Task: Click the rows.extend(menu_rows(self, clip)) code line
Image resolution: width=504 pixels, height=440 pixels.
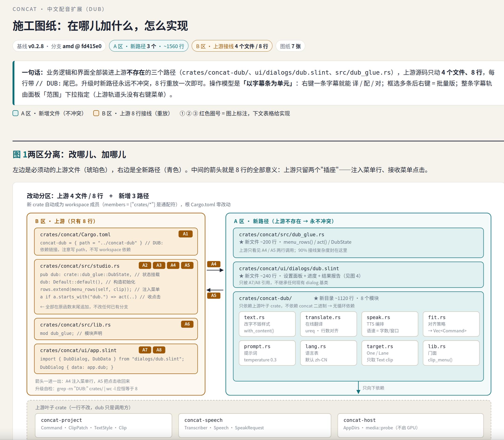Action: tap(100, 289)
